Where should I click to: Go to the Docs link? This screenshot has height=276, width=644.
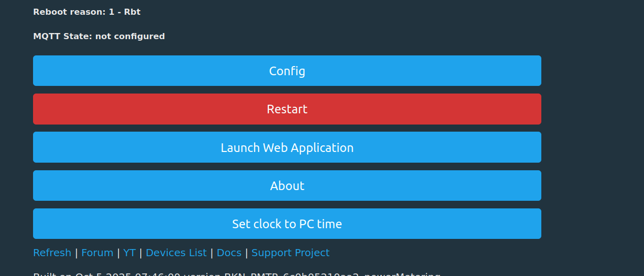point(229,253)
